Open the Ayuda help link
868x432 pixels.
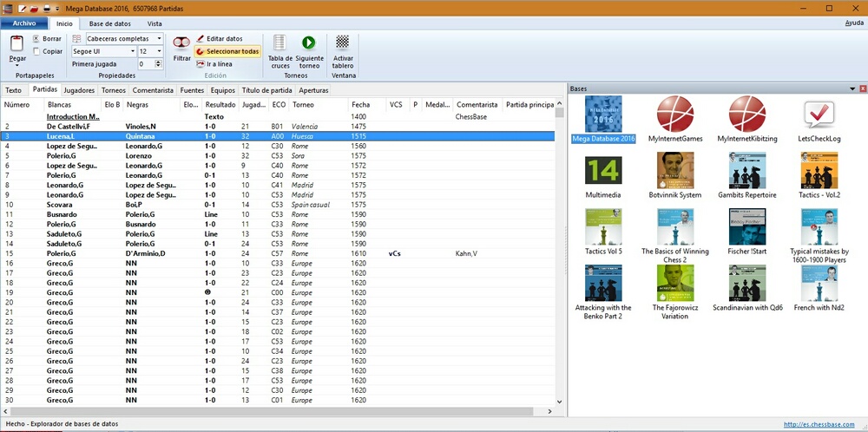[854, 23]
